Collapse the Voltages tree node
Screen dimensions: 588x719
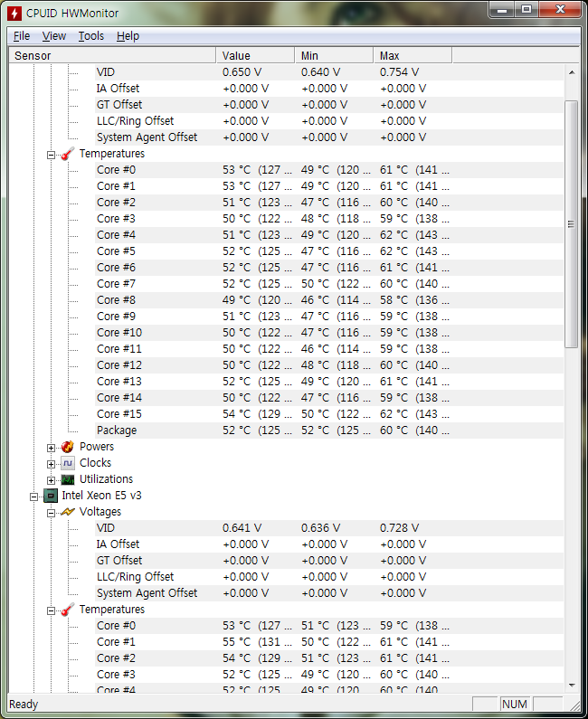(51, 513)
